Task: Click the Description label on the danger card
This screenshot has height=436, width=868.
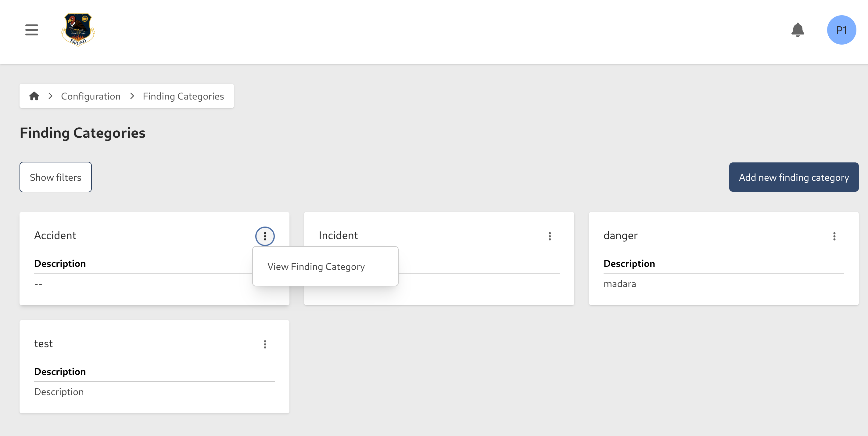Action: coord(629,263)
